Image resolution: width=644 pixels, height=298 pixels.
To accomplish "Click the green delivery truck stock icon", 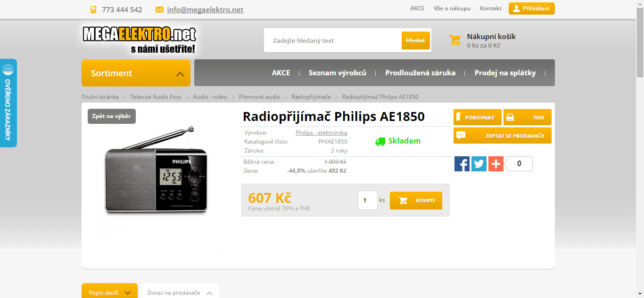I will (380, 141).
